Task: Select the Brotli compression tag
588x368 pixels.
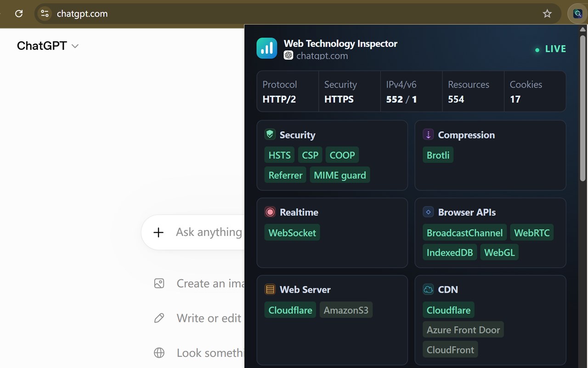Action: pos(438,155)
